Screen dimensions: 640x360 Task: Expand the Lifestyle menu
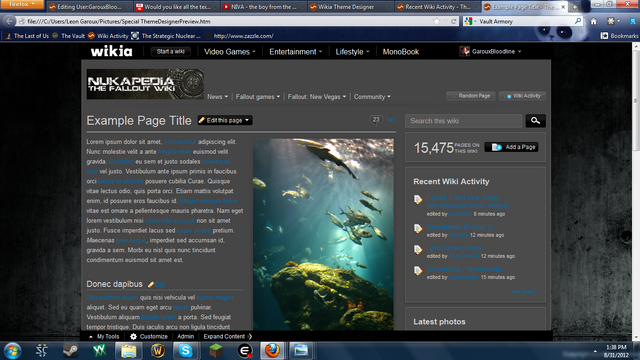[x=352, y=52]
